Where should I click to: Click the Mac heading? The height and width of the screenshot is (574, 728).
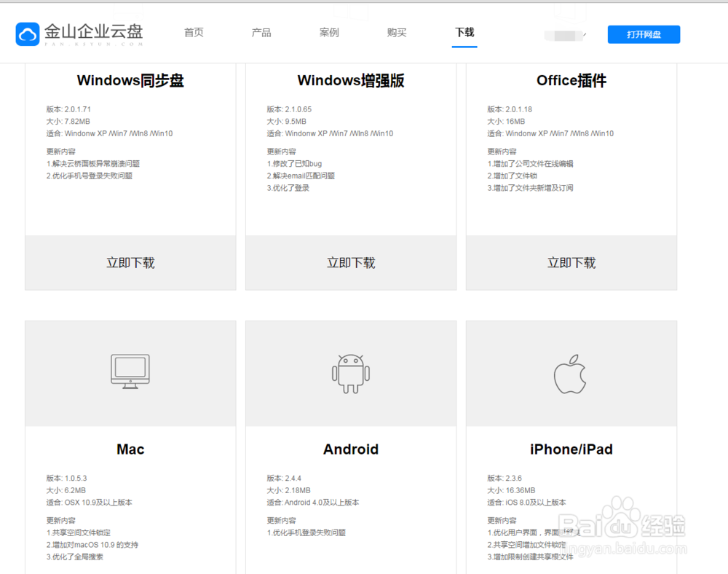(x=130, y=449)
